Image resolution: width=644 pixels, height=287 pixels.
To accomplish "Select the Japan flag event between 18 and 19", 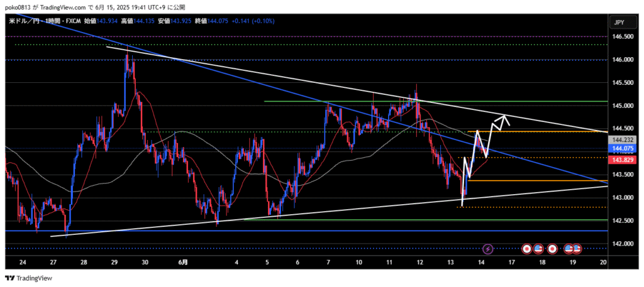I will click(x=552, y=249).
